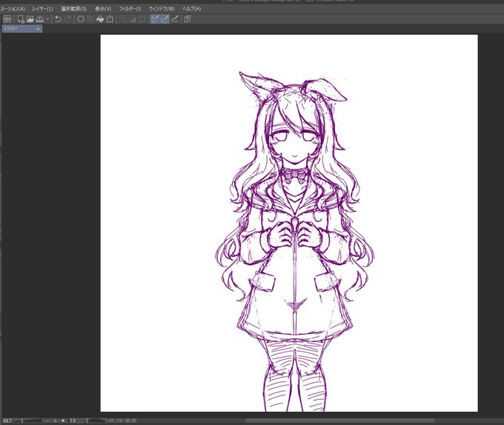The width and height of the screenshot is (504, 425).
Task: Click the rotation angle field 0.0
Action: tap(74, 421)
